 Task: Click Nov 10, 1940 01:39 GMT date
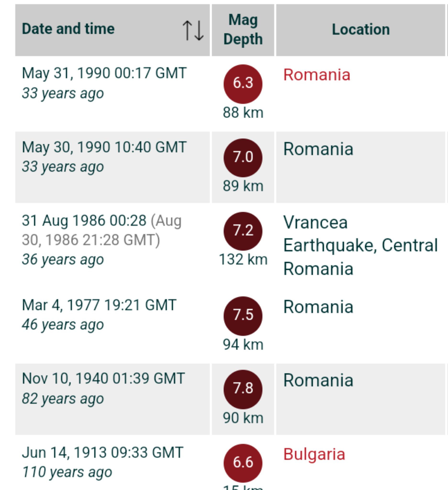(x=104, y=379)
